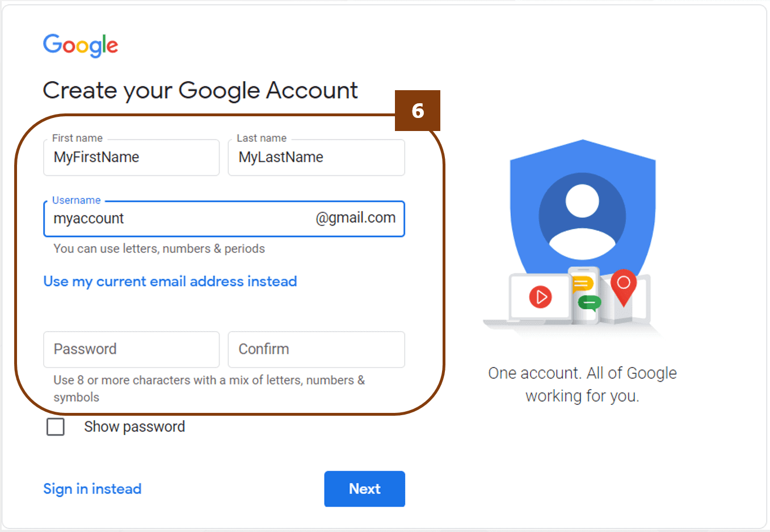Click the Show password label text
This screenshot has width=770, height=532.
click(x=134, y=427)
